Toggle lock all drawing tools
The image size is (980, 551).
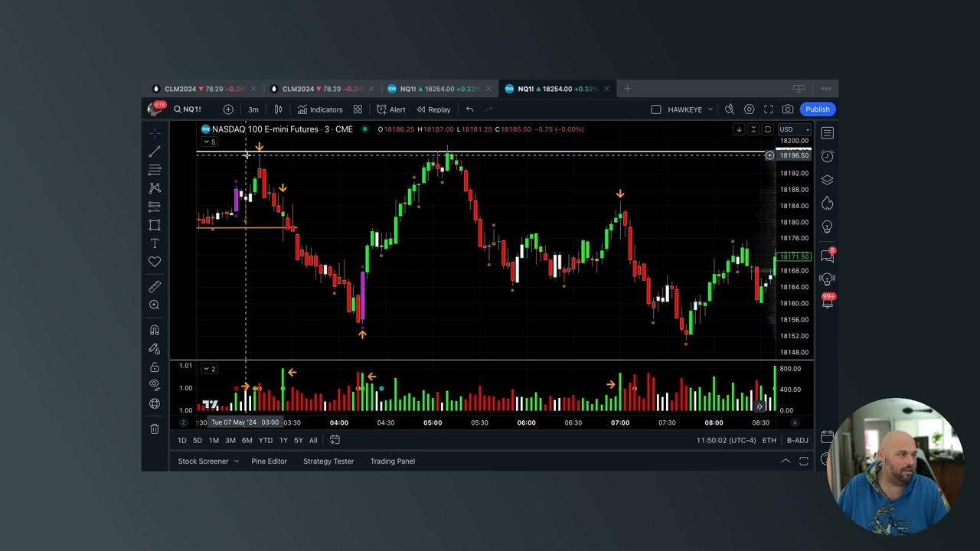tap(155, 367)
